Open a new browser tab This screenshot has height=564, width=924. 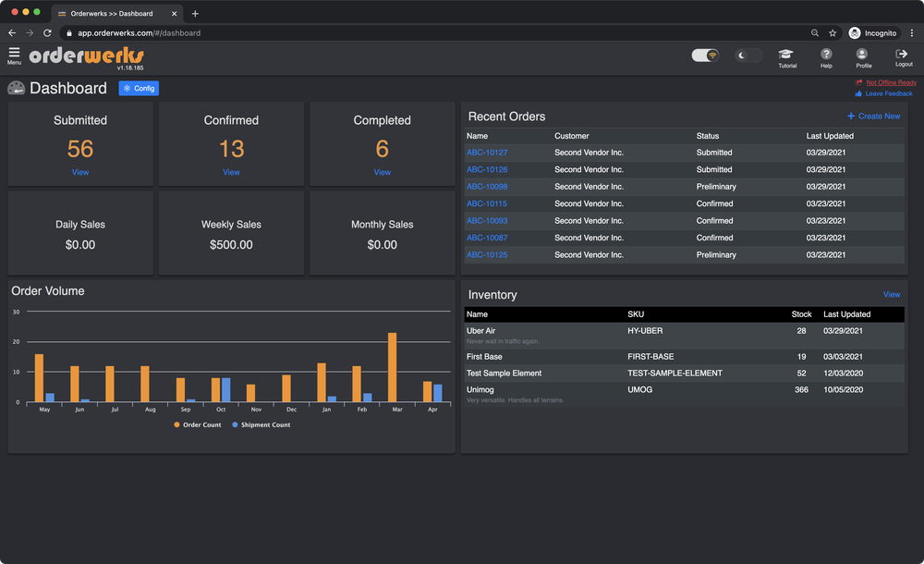pyautogui.click(x=195, y=13)
